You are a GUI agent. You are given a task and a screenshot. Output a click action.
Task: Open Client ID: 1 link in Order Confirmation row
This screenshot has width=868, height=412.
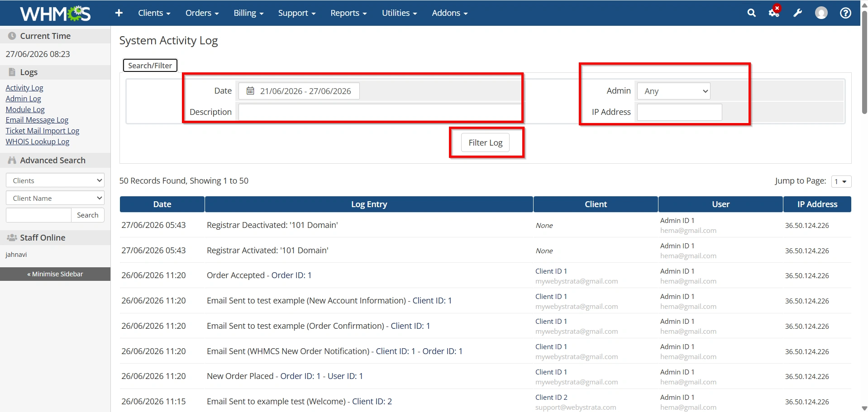[410, 326]
